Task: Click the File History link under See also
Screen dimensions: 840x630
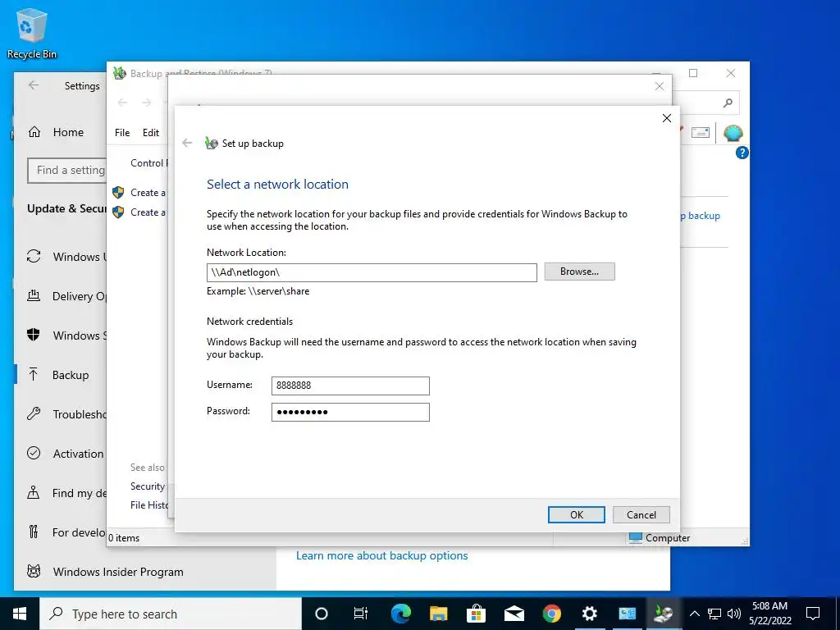Action: coord(149,504)
